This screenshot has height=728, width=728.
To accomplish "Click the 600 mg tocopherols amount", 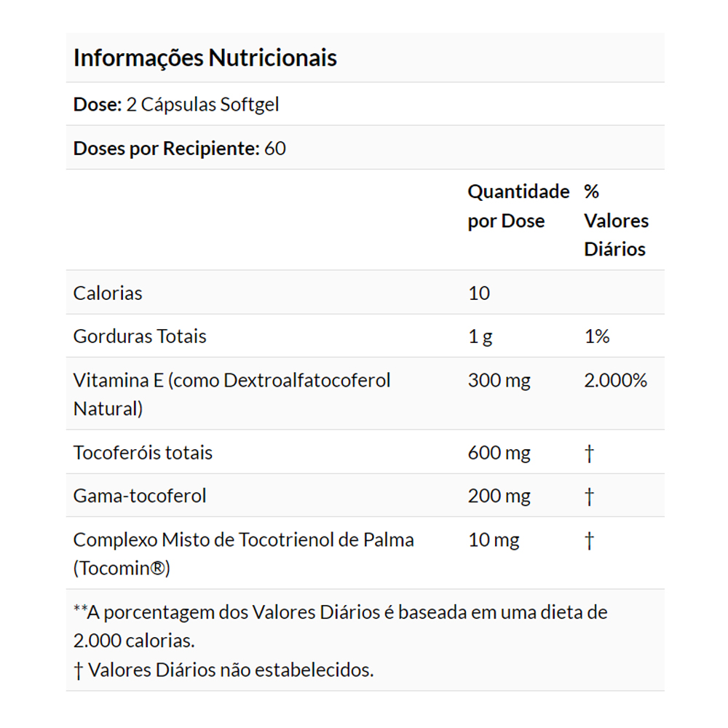I will pos(499,452).
